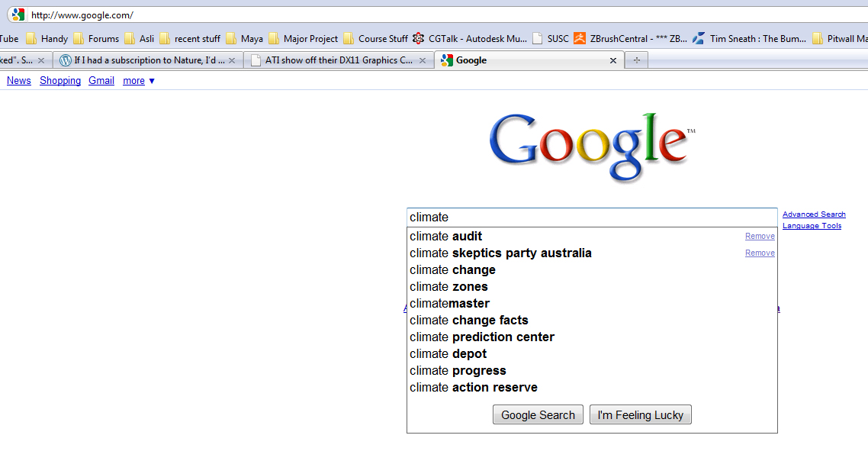Click the search box containing 'climate'
The height and width of the screenshot is (461, 868).
[591, 218]
